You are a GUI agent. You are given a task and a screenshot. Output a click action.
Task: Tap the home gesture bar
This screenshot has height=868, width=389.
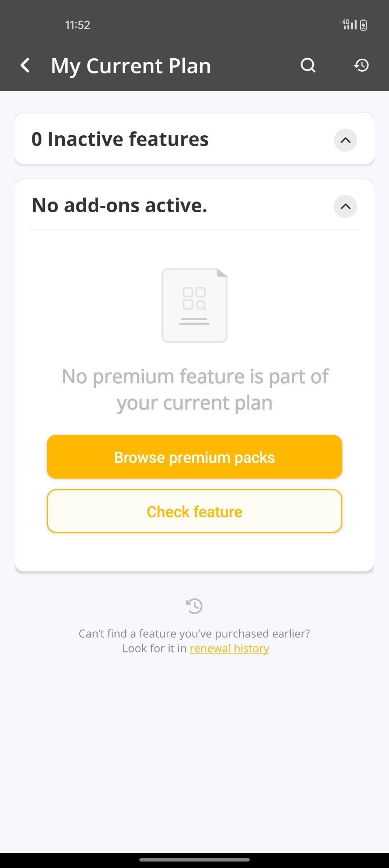[194, 860]
